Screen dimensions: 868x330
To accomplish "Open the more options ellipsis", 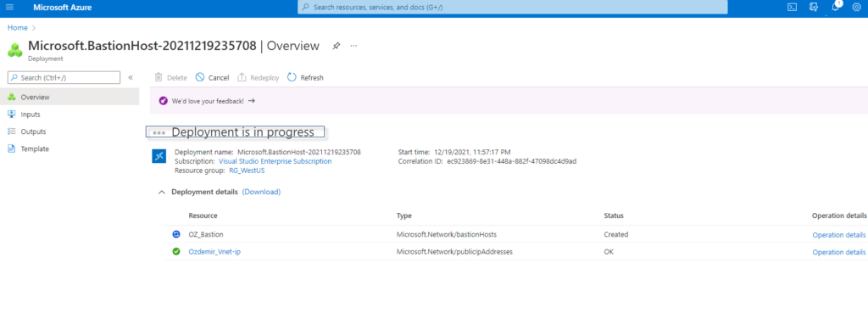I will coord(353,46).
